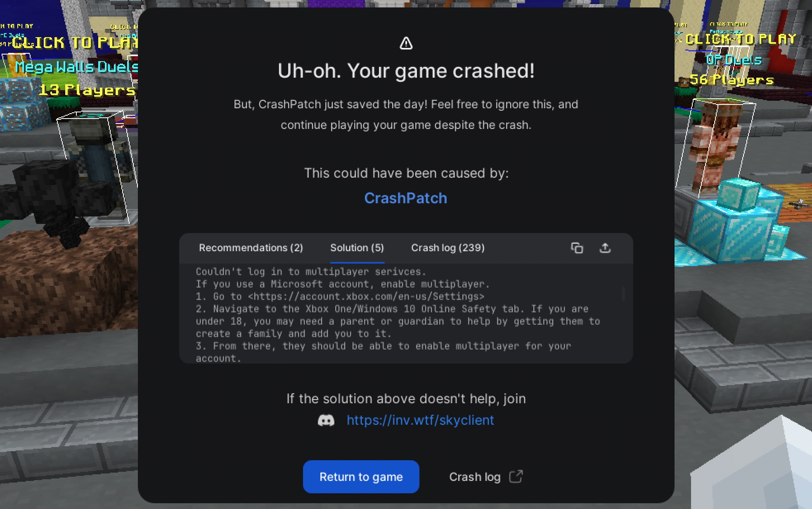Click the copy to clipboard icon
Image resolution: width=812 pixels, height=509 pixels.
click(577, 248)
